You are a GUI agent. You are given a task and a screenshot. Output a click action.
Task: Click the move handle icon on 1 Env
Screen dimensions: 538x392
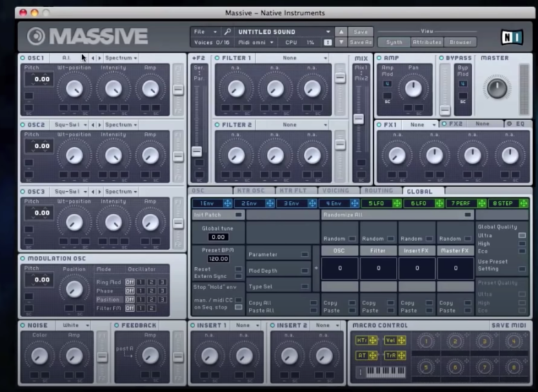[228, 203]
